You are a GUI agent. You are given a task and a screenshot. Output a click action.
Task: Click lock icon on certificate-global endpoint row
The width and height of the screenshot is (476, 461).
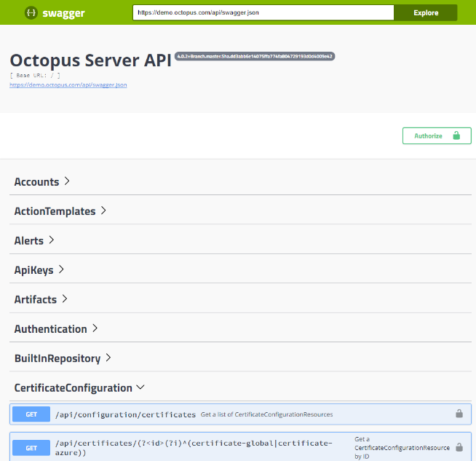[459, 447]
